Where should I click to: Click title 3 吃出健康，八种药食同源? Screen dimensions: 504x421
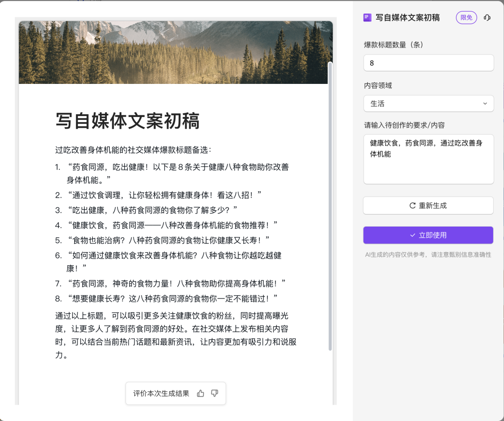[x=146, y=210]
